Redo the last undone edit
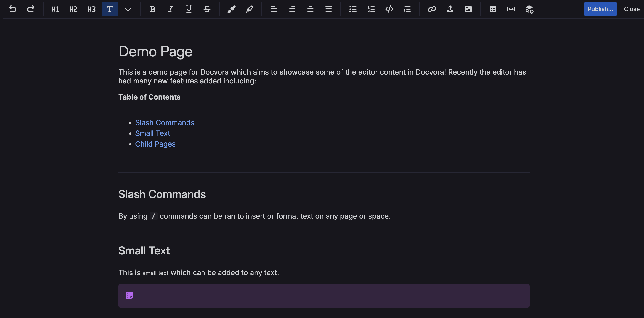Viewport: 644px width, 318px height. coord(31,9)
